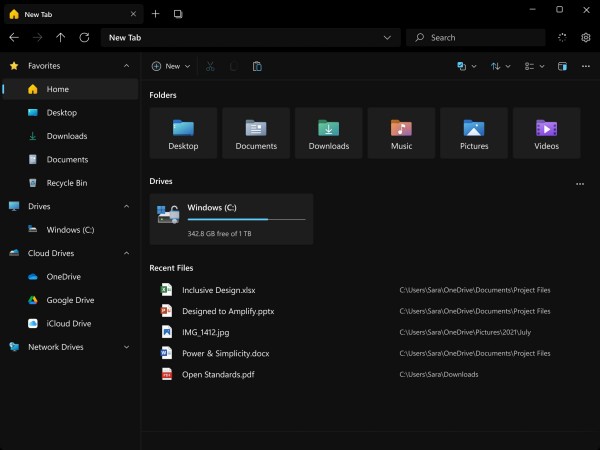This screenshot has height=450, width=600.
Task: Open Drives section ellipsis menu
Action: [x=580, y=184]
